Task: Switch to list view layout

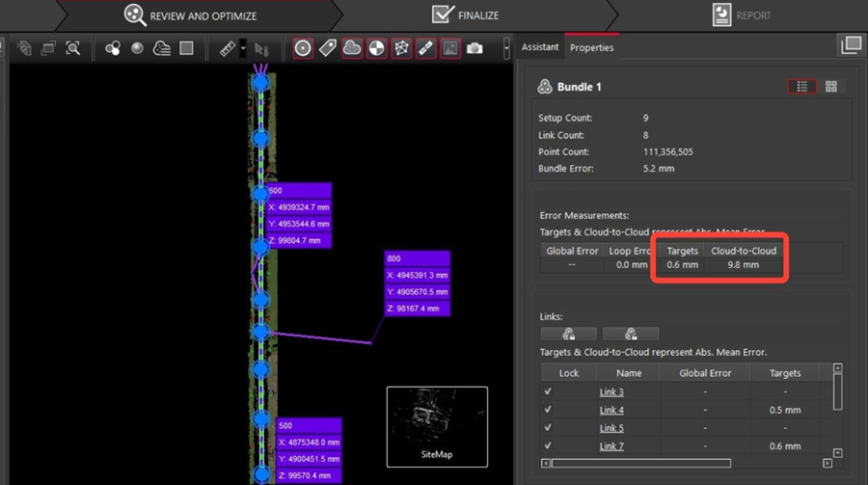Action: (x=801, y=87)
